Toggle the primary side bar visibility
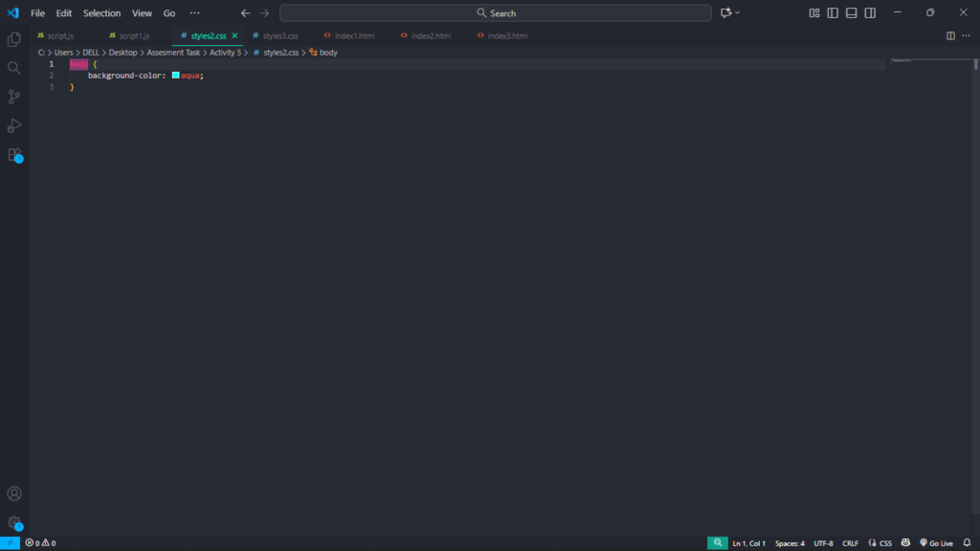The height and width of the screenshot is (551, 980). point(833,13)
